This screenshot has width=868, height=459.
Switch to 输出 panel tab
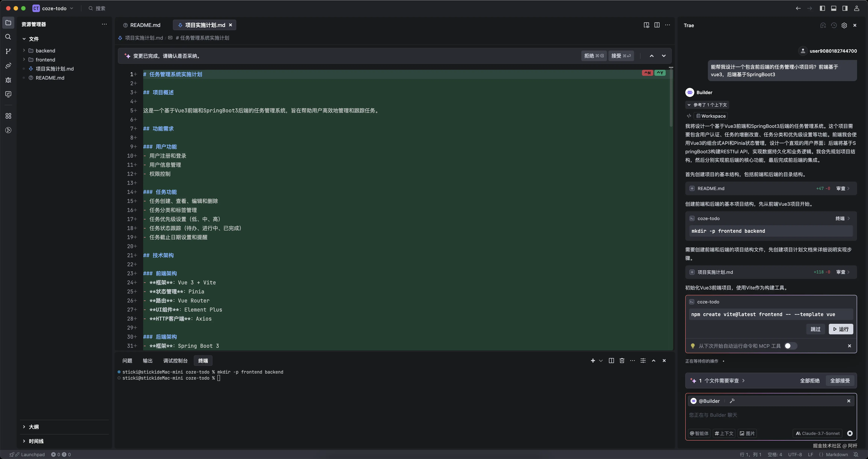click(x=148, y=361)
